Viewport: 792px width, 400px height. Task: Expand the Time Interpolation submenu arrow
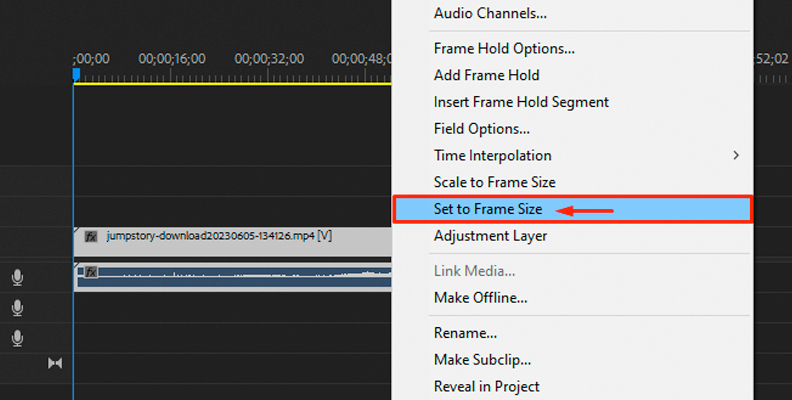pos(736,156)
